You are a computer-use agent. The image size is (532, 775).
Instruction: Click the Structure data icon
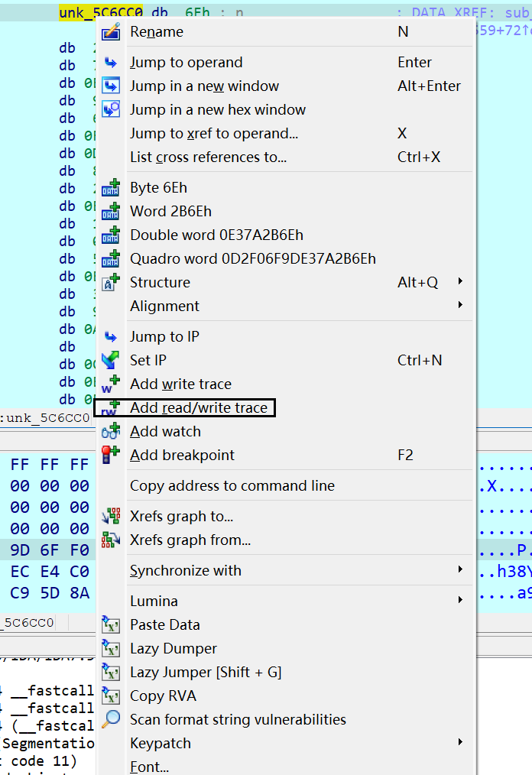[x=111, y=282]
